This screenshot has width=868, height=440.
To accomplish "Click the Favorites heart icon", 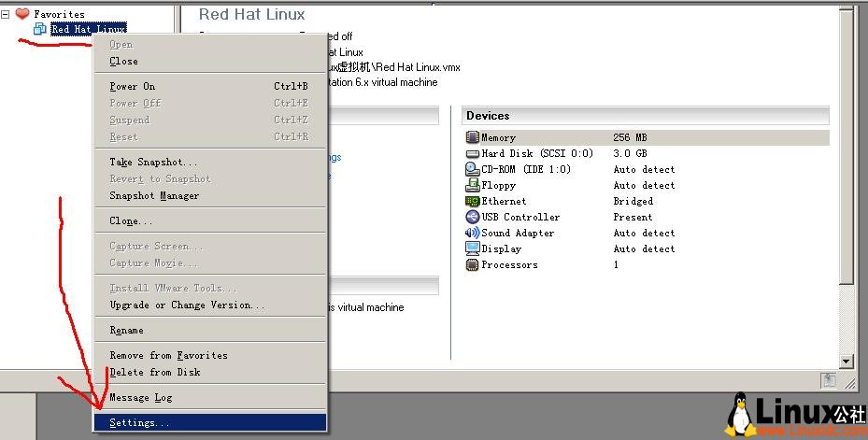I will pos(22,13).
